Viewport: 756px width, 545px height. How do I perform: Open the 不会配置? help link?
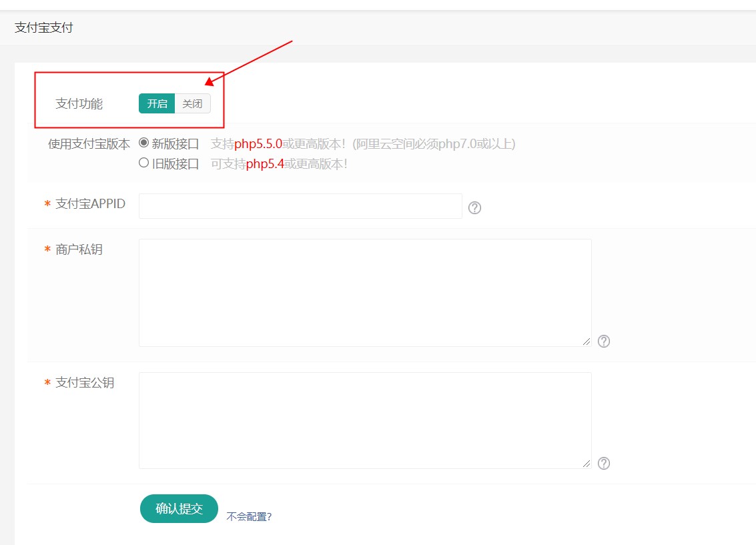pyautogui.click(x=249, y=516)
